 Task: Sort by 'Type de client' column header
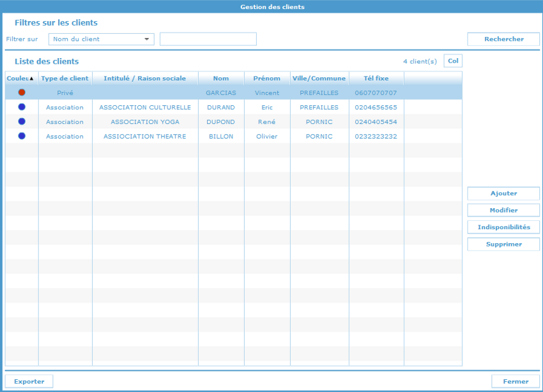point(65,78)
